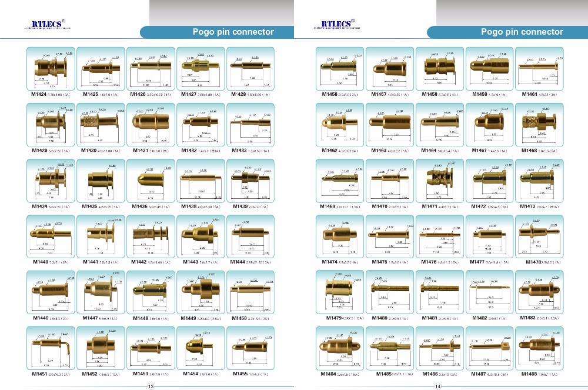Select the right page Pogo pin connector header
This screenshot has width=588, height=390.
point(522,32)
